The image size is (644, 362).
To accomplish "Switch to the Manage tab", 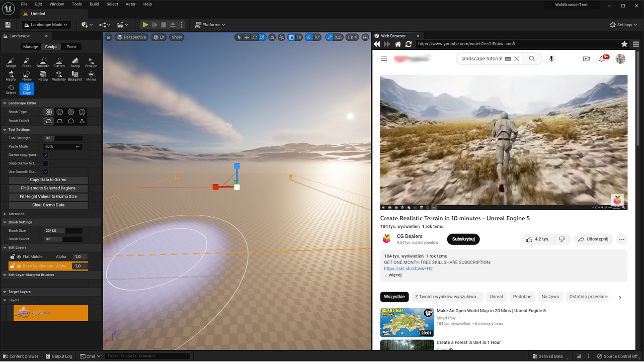I will 31,47.
